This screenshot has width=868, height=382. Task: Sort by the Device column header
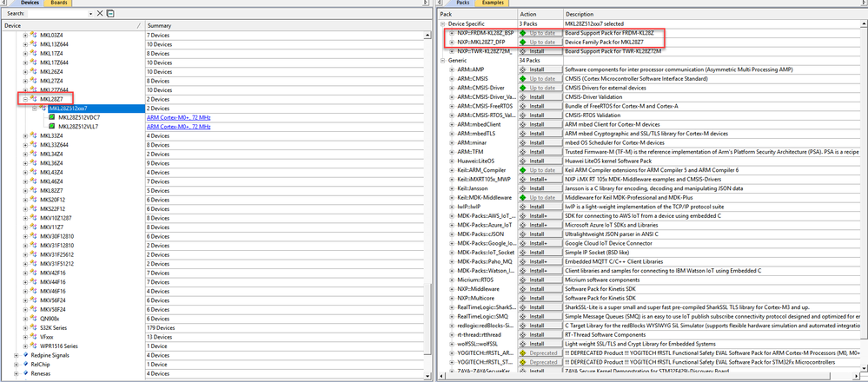[x=72, y=25]
